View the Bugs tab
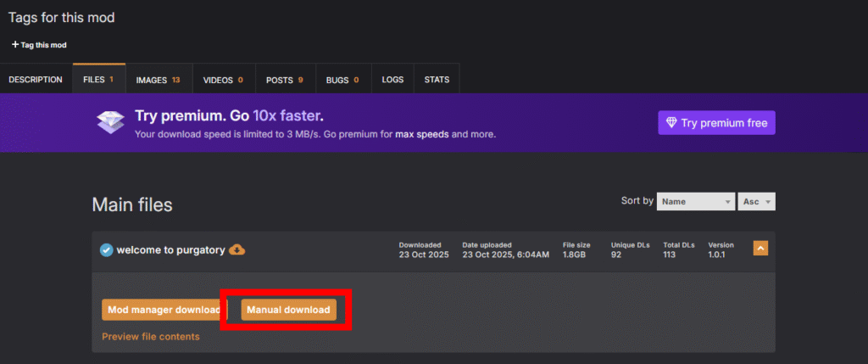 (x=342, y=80)
